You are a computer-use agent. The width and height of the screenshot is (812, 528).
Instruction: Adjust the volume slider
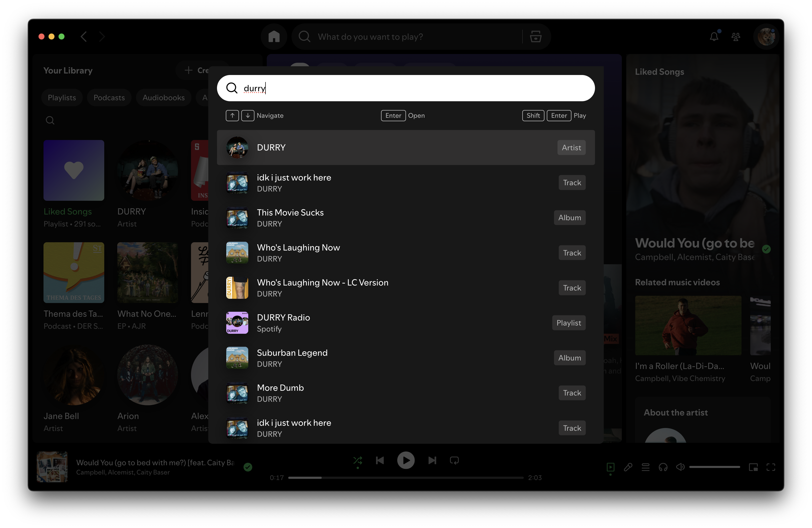[x=714, y=467]
